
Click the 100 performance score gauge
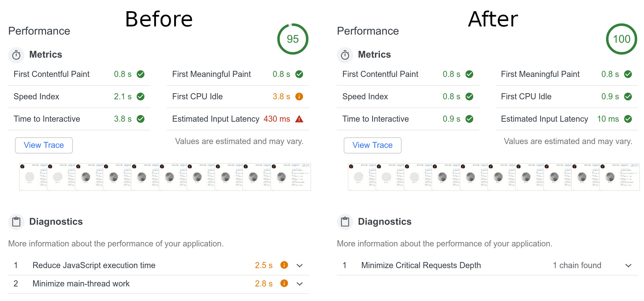(x=621, y=39)
